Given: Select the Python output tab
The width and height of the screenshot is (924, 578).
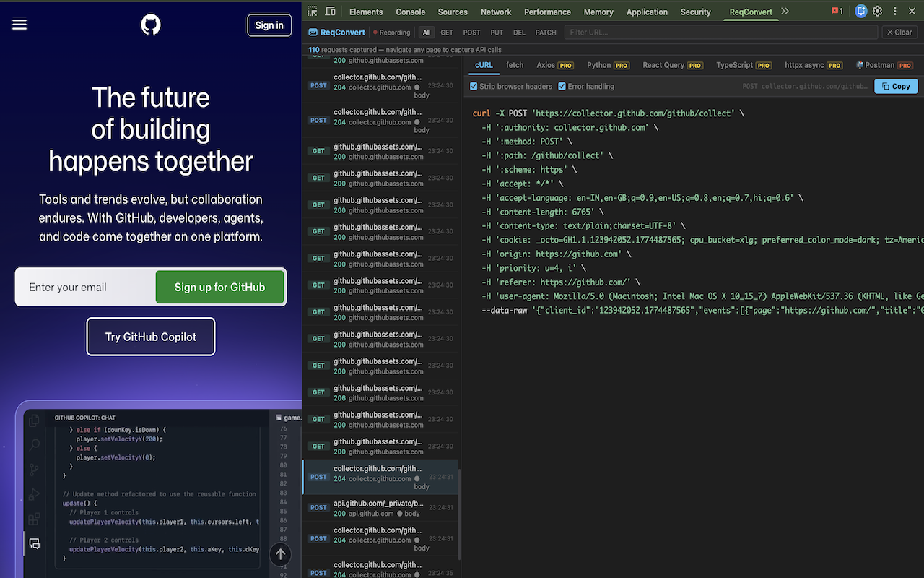Looking at the screenshot, I should [608, 65].
